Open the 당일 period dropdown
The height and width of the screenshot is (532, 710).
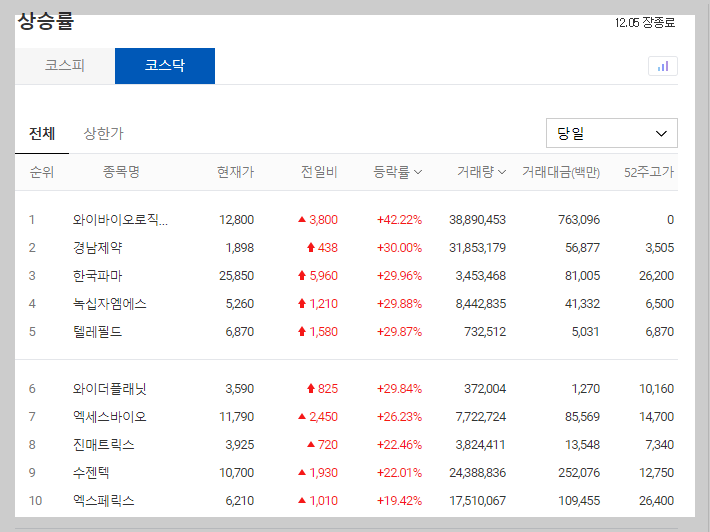pyautogui.click(x=612, y=133)
